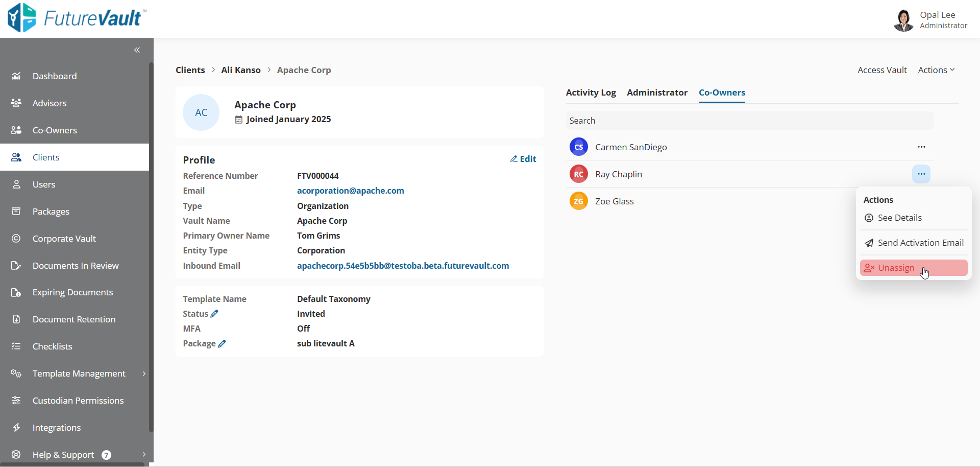
Task: Click Edit on the Profile card
Action: click(x=523, y=159)
